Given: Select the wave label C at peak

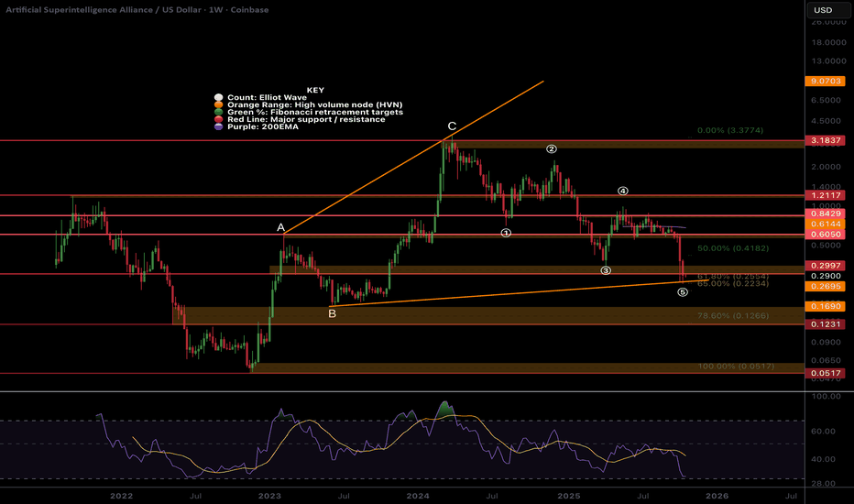Looking at the screenshot, I should pos(452,126).
